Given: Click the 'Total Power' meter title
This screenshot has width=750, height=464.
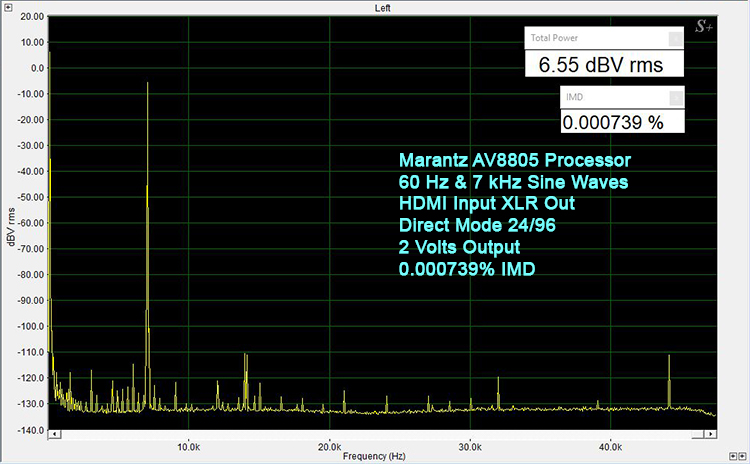Looking at the screenshot, I should point(554,38).
